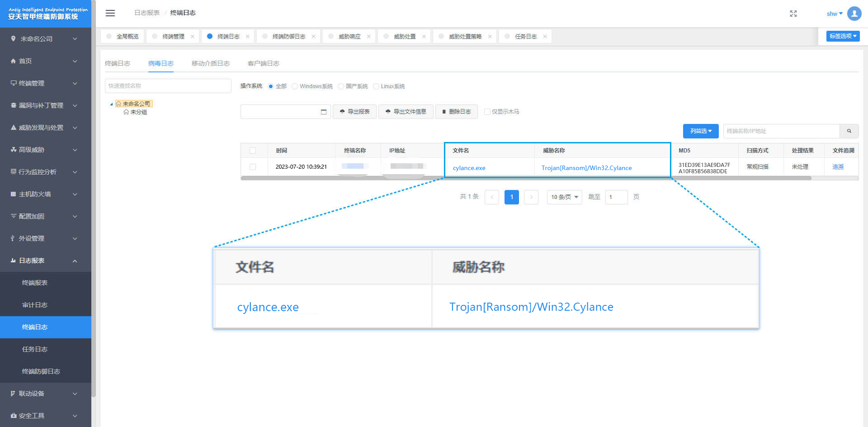868x427 pixels.
Task: Open the 10 条/页 page size dropdown
Action: [564, 197]
